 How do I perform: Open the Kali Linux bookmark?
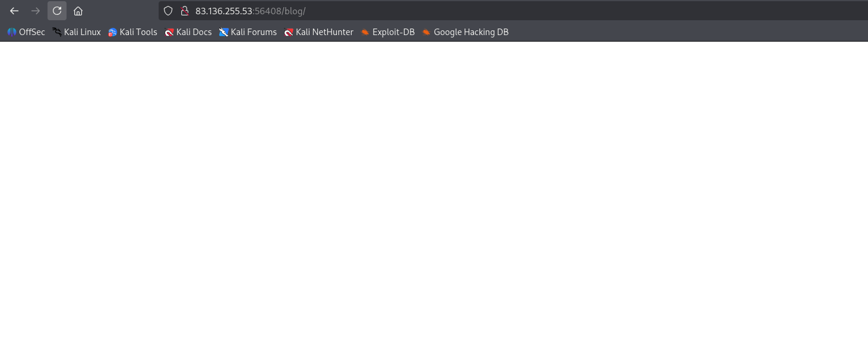coord(77,32)
